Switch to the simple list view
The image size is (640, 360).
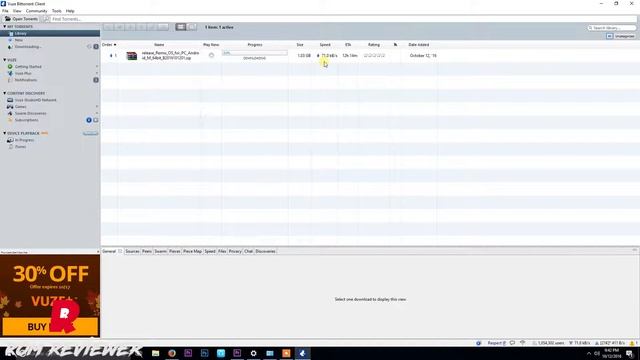[x=192, y=27]
